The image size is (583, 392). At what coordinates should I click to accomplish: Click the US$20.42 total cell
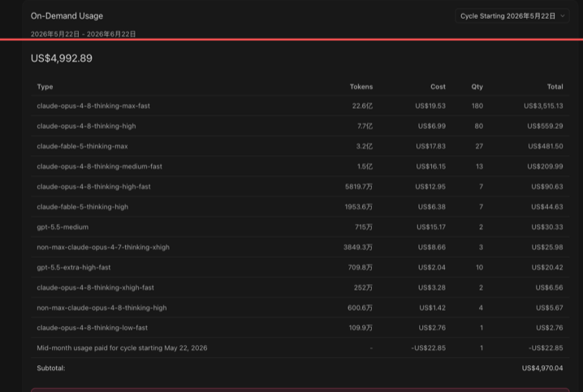547,267
